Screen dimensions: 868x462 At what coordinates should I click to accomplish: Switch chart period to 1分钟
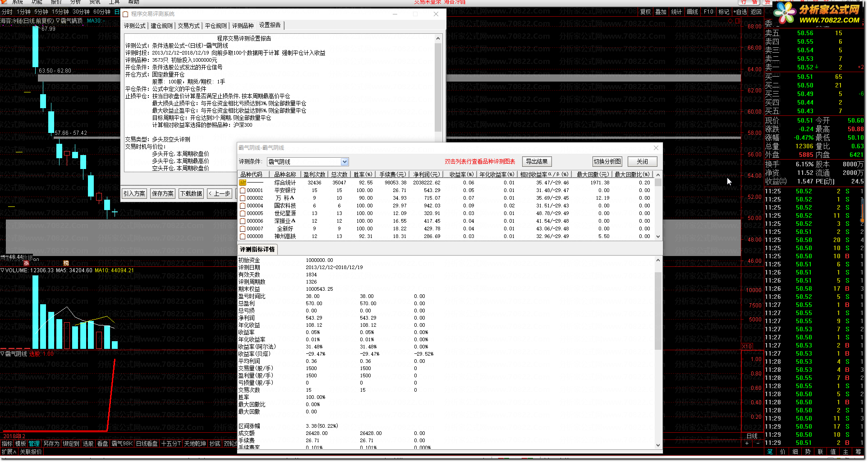click(23, 12)
